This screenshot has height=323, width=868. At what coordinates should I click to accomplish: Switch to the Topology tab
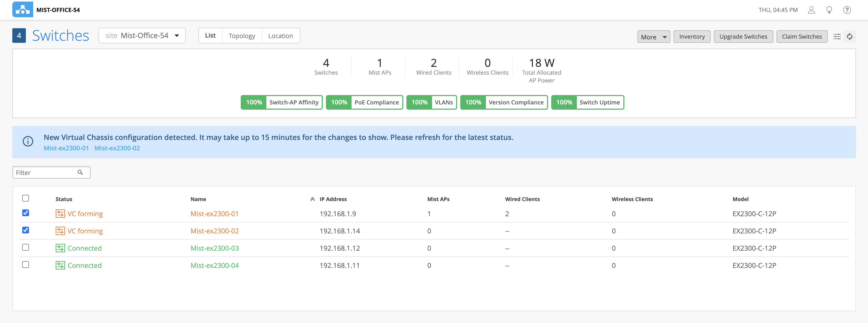click(242, 36)
